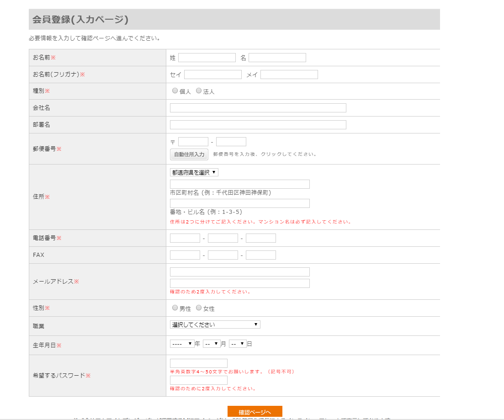Click the 確認ページへ button
504x420 pixels.
point(255,412)
